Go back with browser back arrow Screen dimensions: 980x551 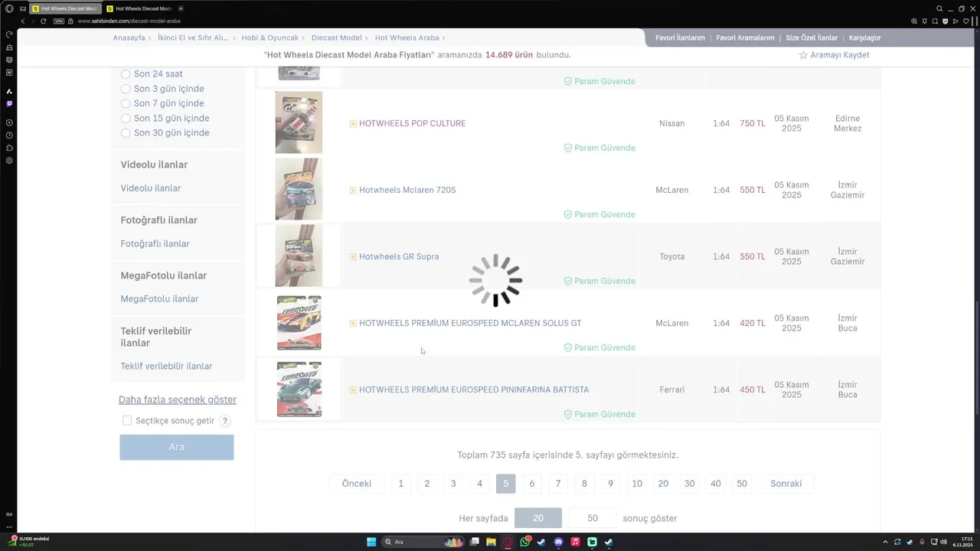pyautogui.click(x=23, y=21)
